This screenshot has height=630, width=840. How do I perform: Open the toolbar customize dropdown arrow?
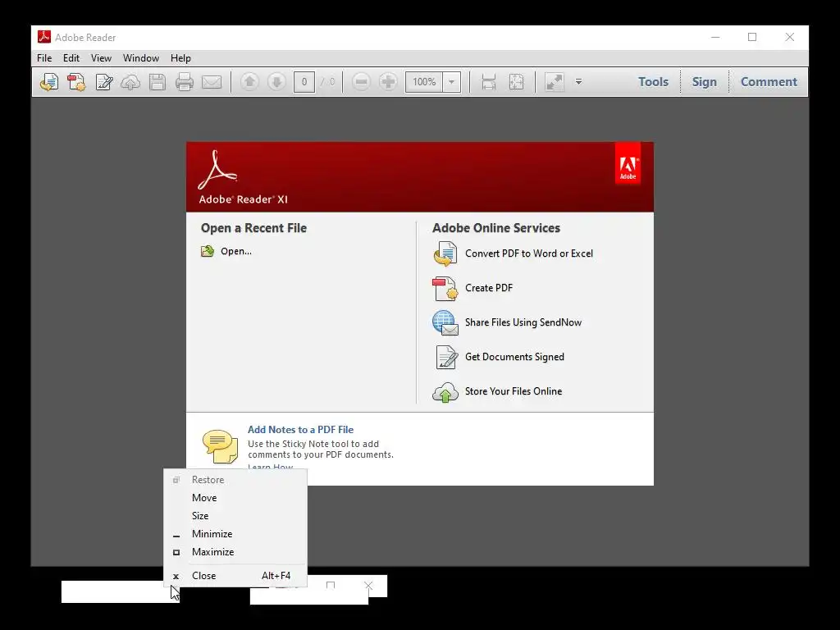coord(578,82)
